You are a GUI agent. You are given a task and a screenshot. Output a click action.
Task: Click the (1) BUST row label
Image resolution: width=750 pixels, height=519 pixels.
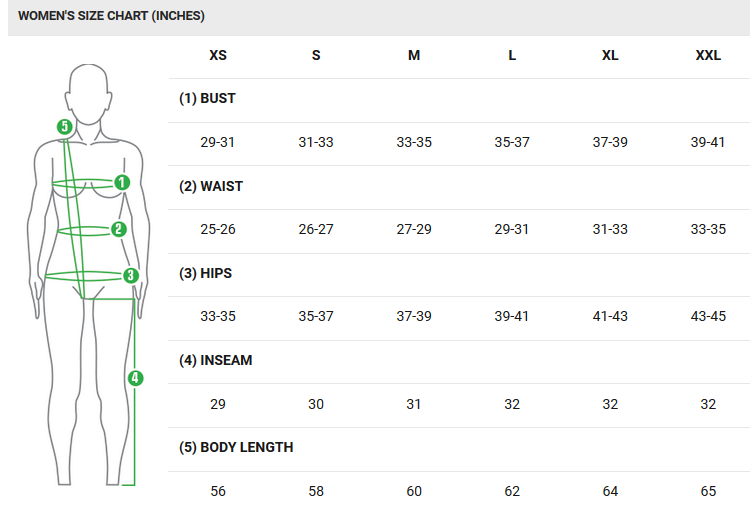click(208, 99)
